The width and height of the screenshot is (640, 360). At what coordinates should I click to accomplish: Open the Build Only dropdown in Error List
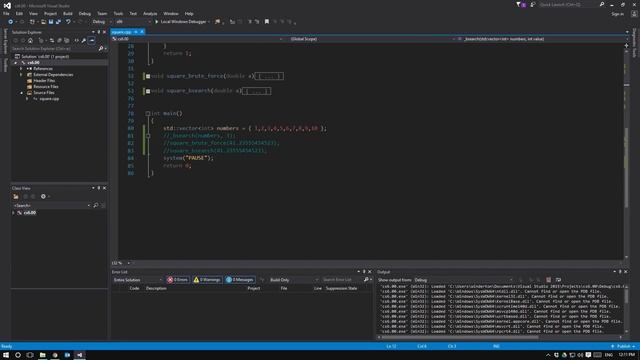click(x=293, y=280)
